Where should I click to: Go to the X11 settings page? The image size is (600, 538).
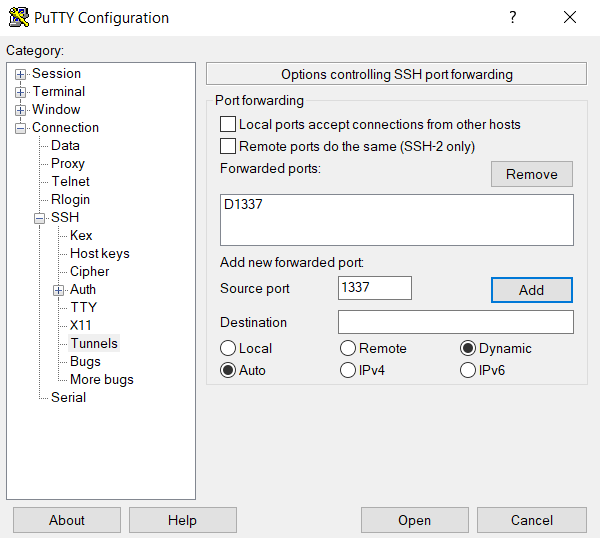(x=81, y=326)
